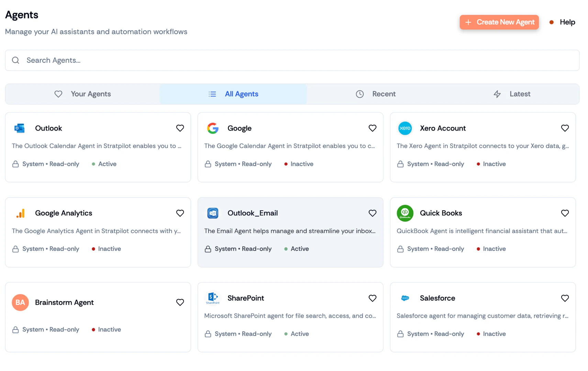Open the Xero Account agent title
The image size is (588, 371).
(443, 128)
